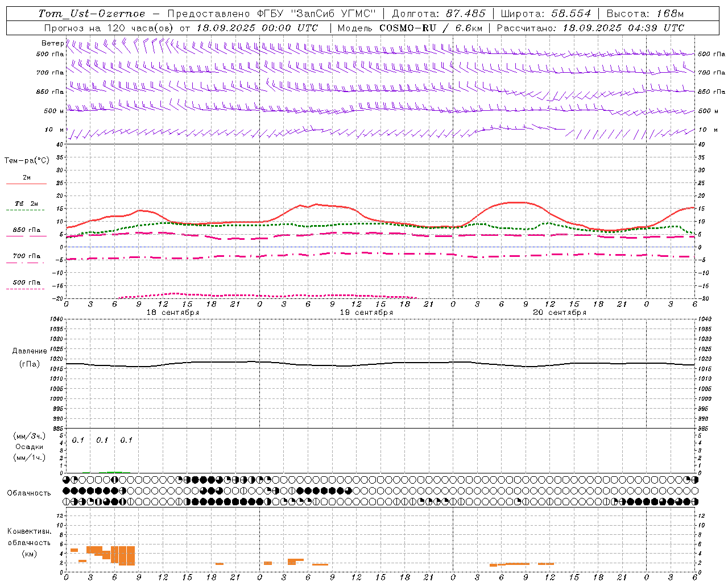Click the Широта: 58.554 value
This screenshot has height=582, width=728.
(546, 14)
